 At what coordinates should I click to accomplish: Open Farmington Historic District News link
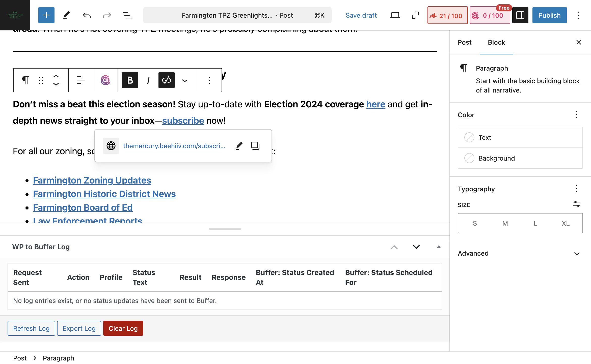coord(104,194)
